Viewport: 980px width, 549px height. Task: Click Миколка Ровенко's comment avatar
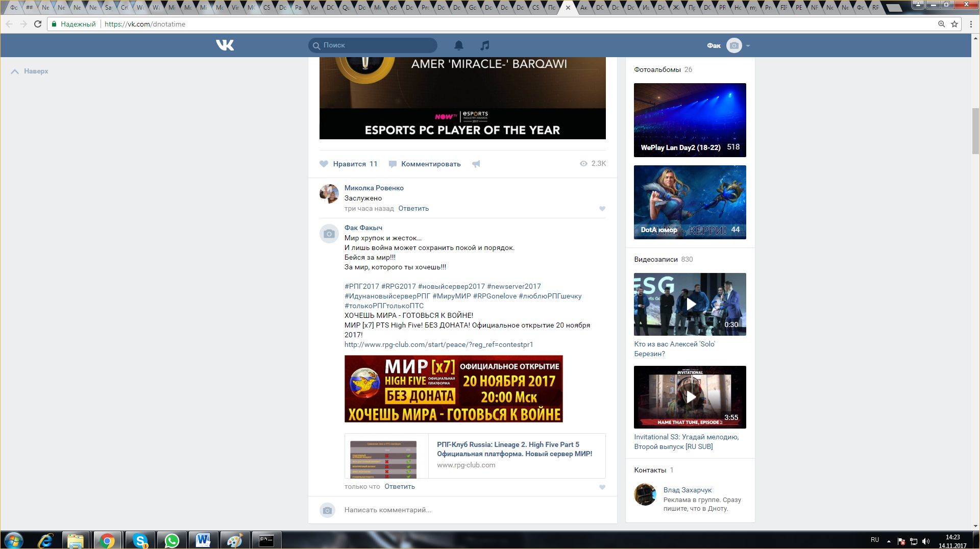coord(329,194)
